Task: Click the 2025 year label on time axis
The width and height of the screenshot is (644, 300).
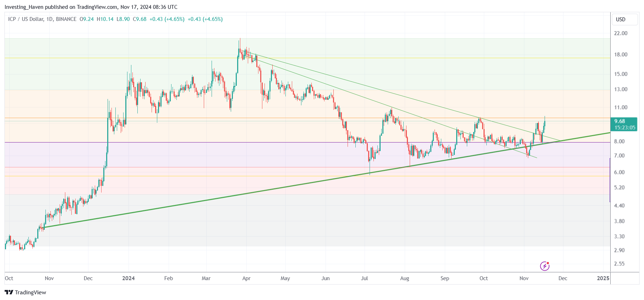Action: pos(603,278)
